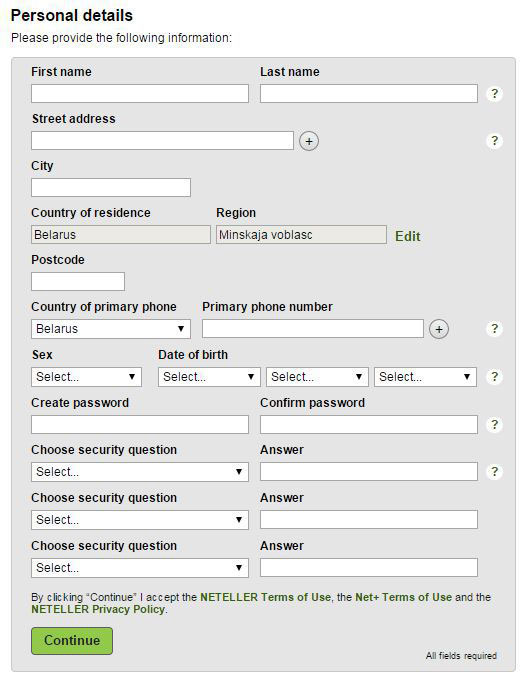526x678 pixels.
Task: Click the help icon for phone number
Action: tap(494, 329)
